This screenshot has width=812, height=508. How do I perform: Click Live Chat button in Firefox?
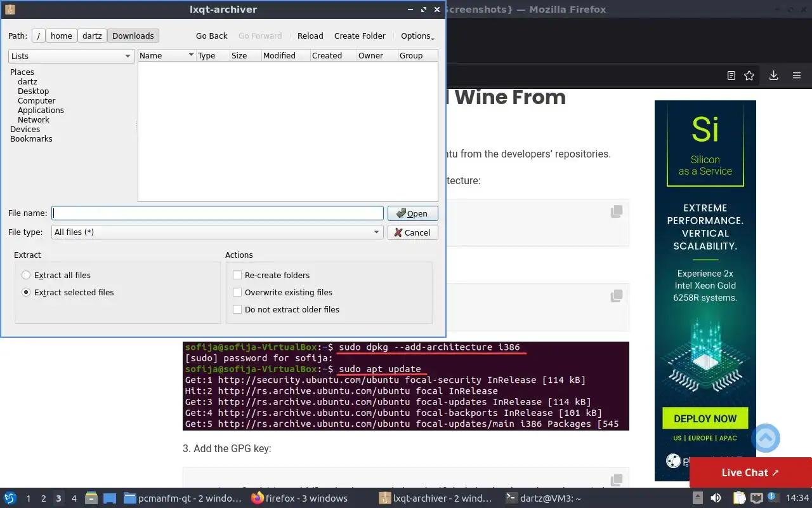coord(750,472)
